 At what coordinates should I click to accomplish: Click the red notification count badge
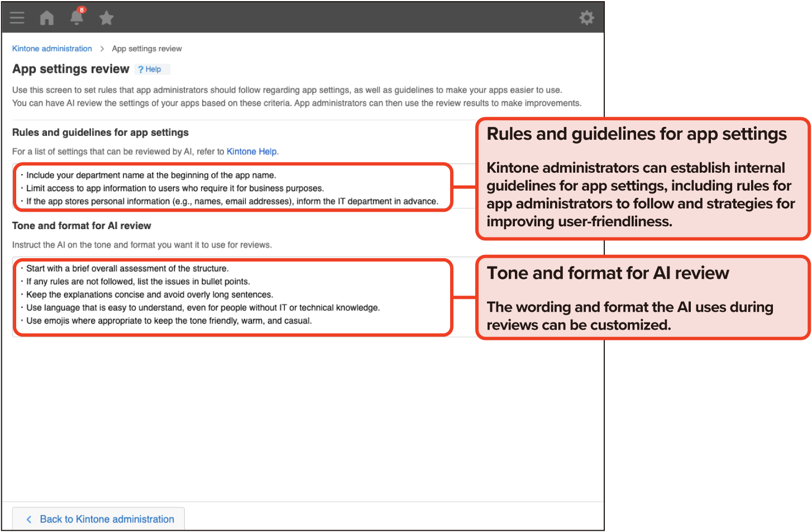82,10
